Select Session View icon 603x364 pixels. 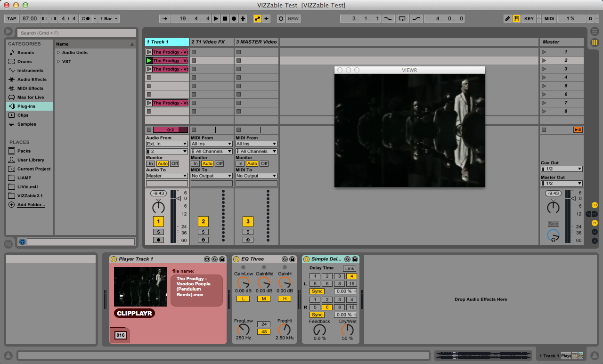(595, 42)
